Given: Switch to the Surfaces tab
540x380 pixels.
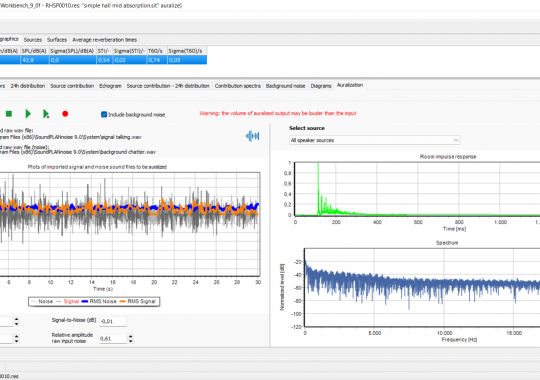Looking at the screenshot, I should pos(57,40).
